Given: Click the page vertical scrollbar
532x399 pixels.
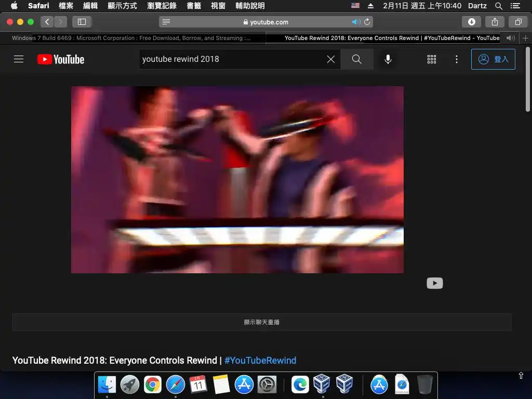Looking at the screenshot, I should [x=528, y=79].
